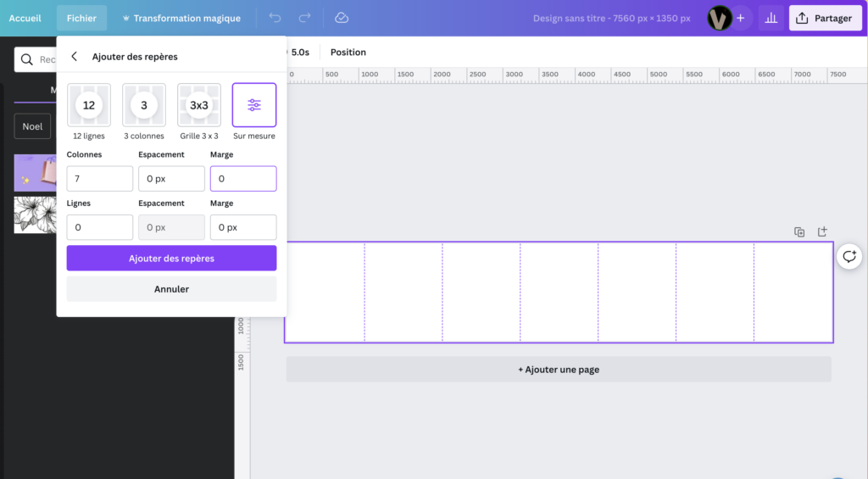Open the analytics bar chart icon
The width and height of the screenshot is (868, 479).
pyautogui.click(x=771, y=18)
